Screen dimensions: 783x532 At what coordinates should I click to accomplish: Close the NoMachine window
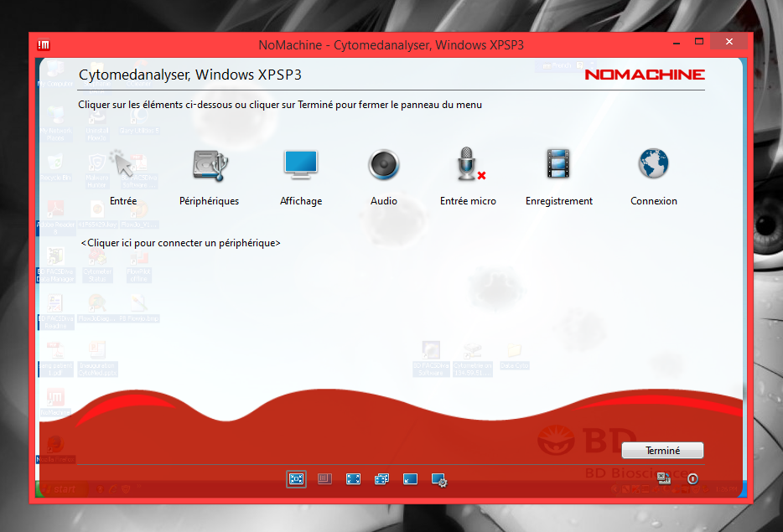tap(729, 41)
